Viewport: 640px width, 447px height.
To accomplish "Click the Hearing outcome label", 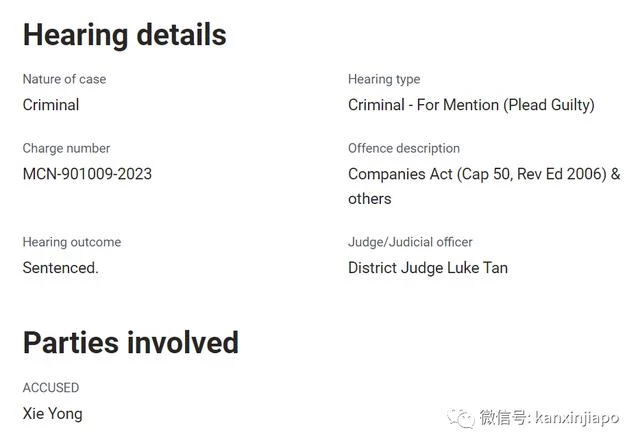I will click(x=72, y=242).
